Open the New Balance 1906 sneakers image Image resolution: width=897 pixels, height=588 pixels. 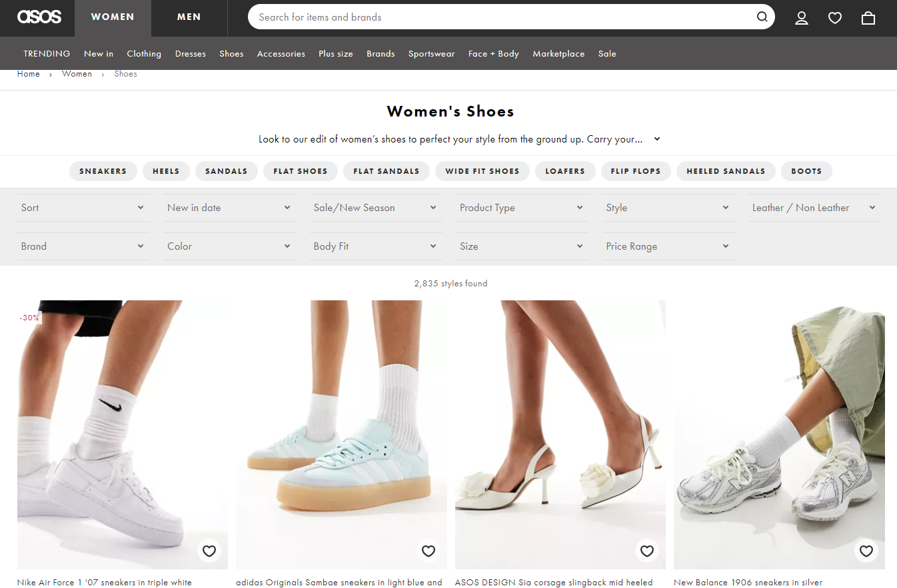pos(780,435)
